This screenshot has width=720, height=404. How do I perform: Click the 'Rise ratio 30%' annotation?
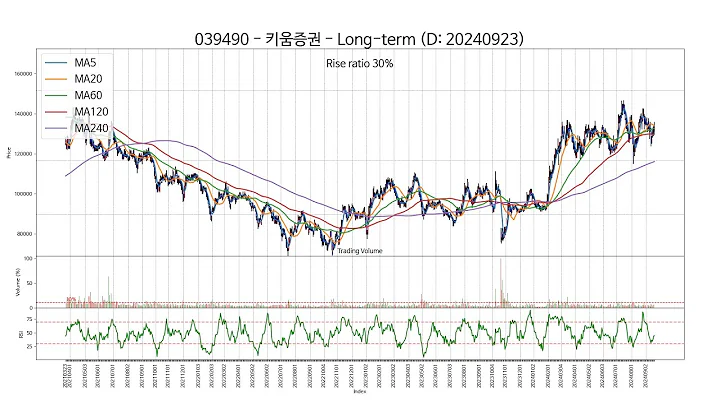pos(360,63)
